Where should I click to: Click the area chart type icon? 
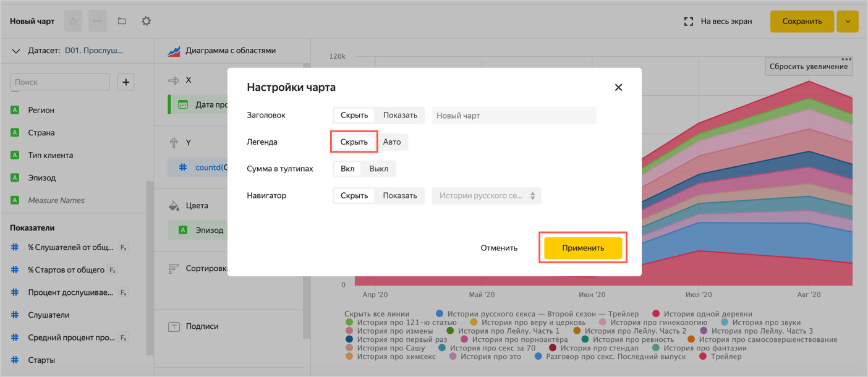[174, 51]
